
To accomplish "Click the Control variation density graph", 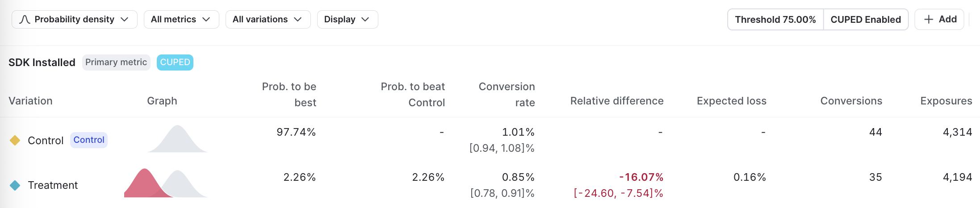I will pos(178,140).
